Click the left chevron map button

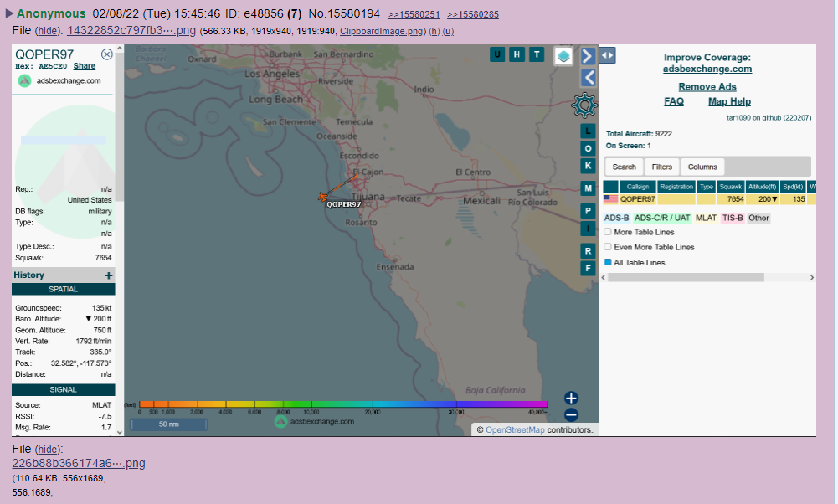(588, 78)
